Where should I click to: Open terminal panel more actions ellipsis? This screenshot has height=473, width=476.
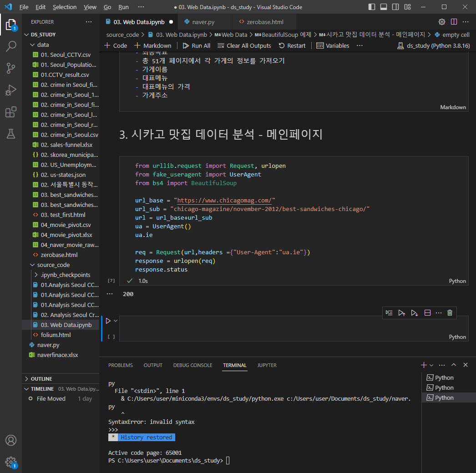[x=442, y=365]
